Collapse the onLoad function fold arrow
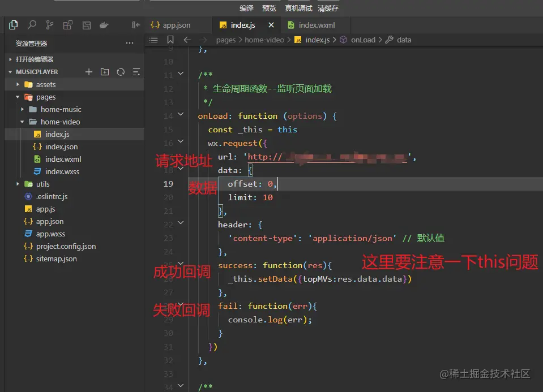The height and width of the screenshot is (392, 543). click(180, 115)
